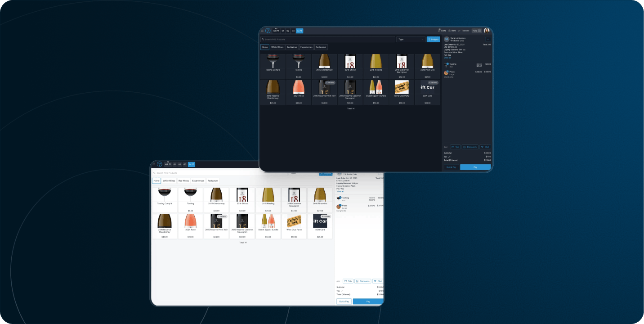Switch to Experiences category in light window

tap(198, 180)
